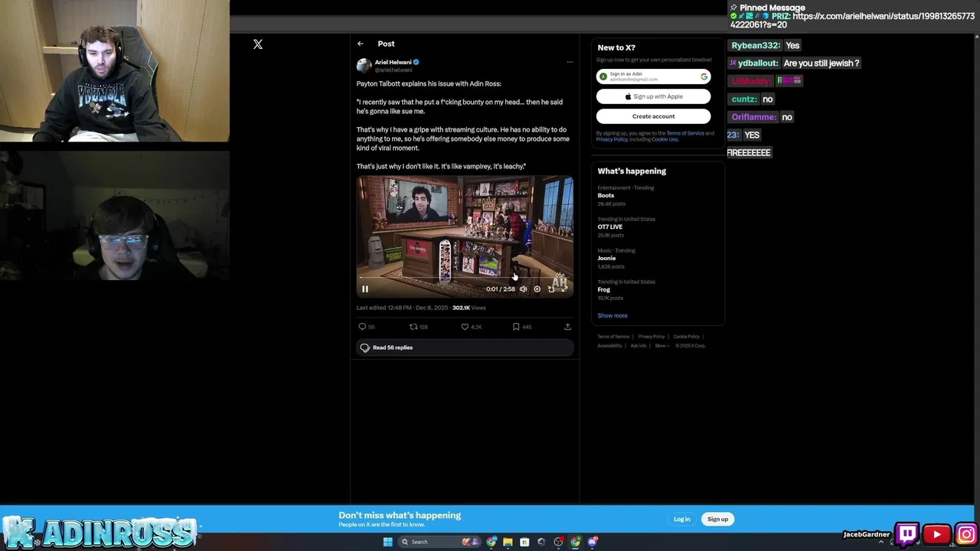The width and height of the screenshot is (980, 551).
Task: Click the X logo home icon
Action: click(258, 44)
